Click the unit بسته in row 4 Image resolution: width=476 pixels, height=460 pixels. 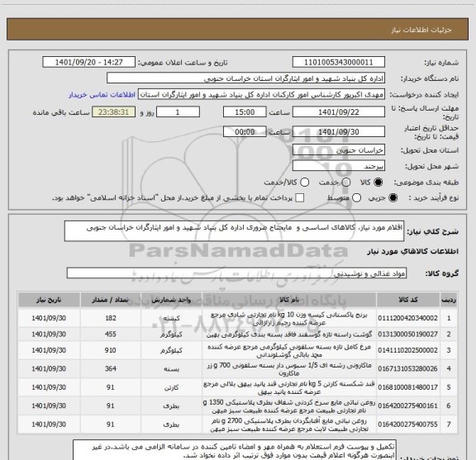[x=172, y=369]
